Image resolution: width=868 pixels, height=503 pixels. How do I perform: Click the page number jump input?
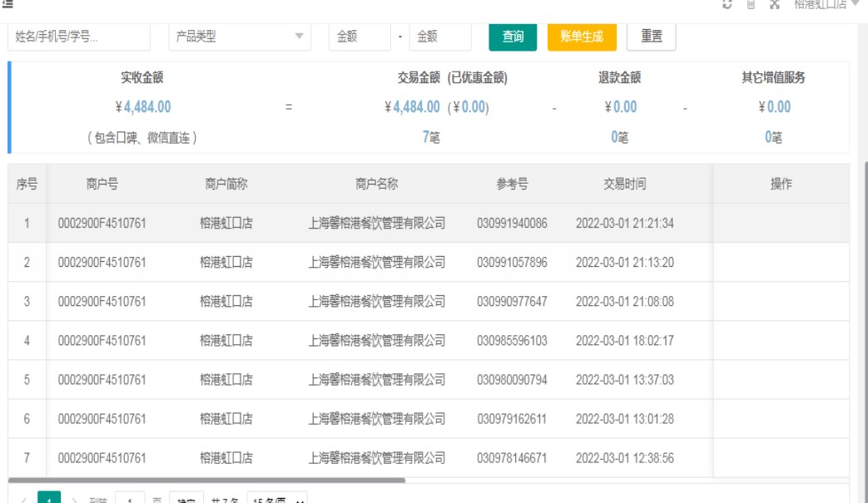[x=130, y=501]
